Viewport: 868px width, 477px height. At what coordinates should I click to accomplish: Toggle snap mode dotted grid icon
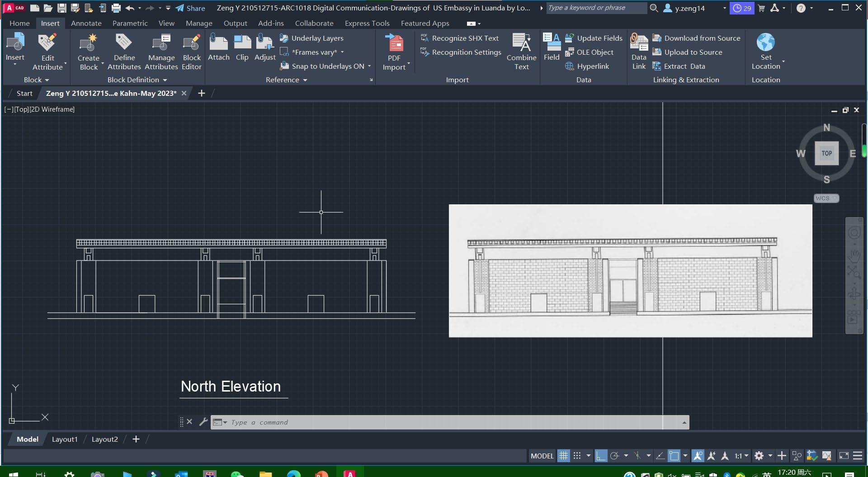click(577, 456)
